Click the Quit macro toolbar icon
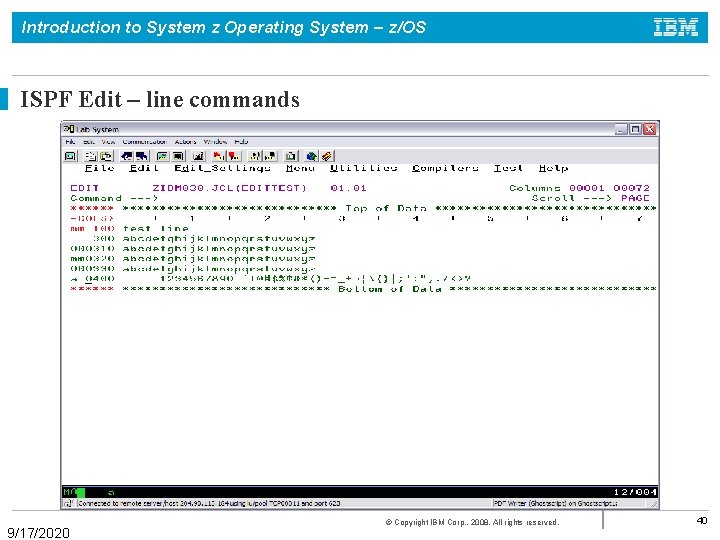 [x=270, y=156]
